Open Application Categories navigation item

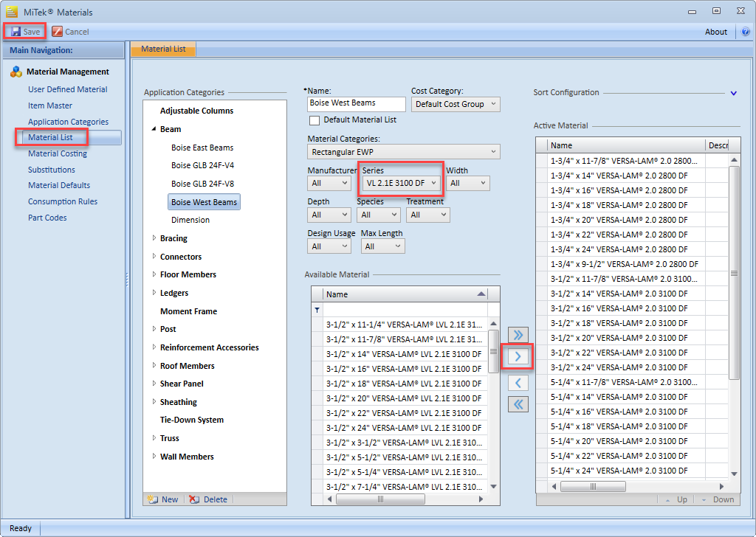pos(68,122)
